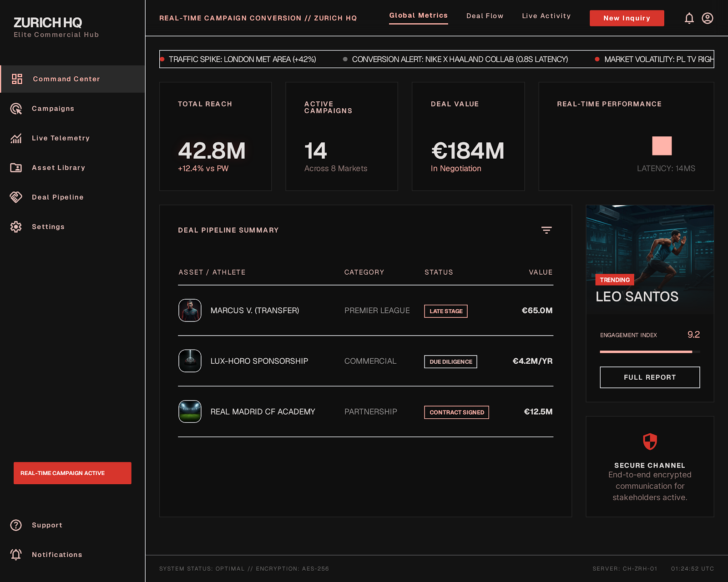Select the Marcus V. (Transfer) row name

(255, 311)
